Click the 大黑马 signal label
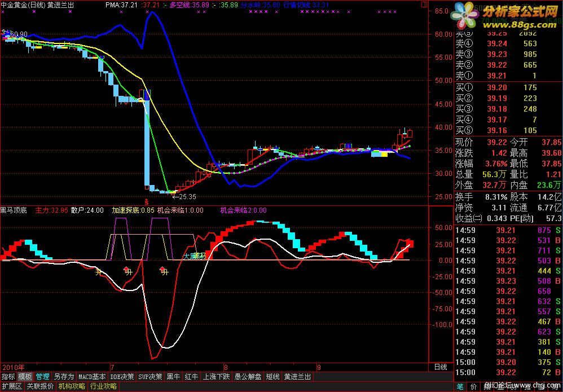The height and width of the screenshot is (392, 563). [x=195, y=256]
